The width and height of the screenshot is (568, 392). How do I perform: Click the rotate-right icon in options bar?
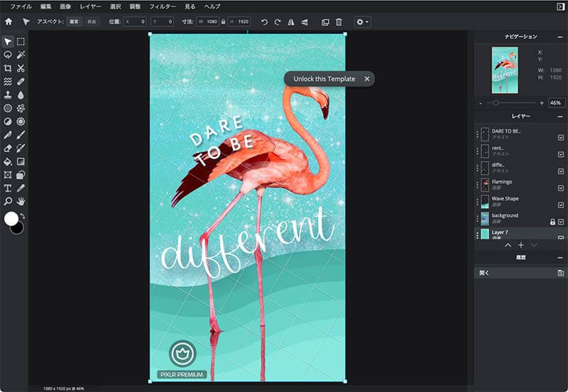[x=278, y=22]
